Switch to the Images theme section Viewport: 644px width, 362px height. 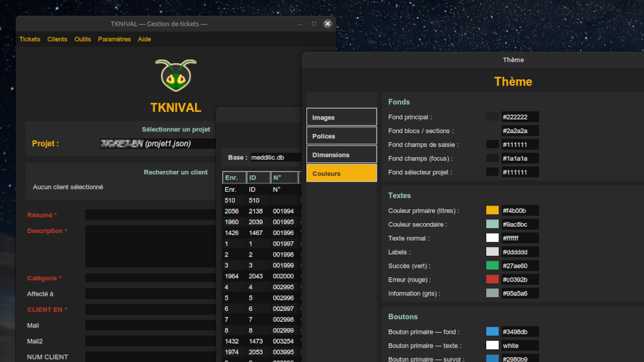point(341,116)
